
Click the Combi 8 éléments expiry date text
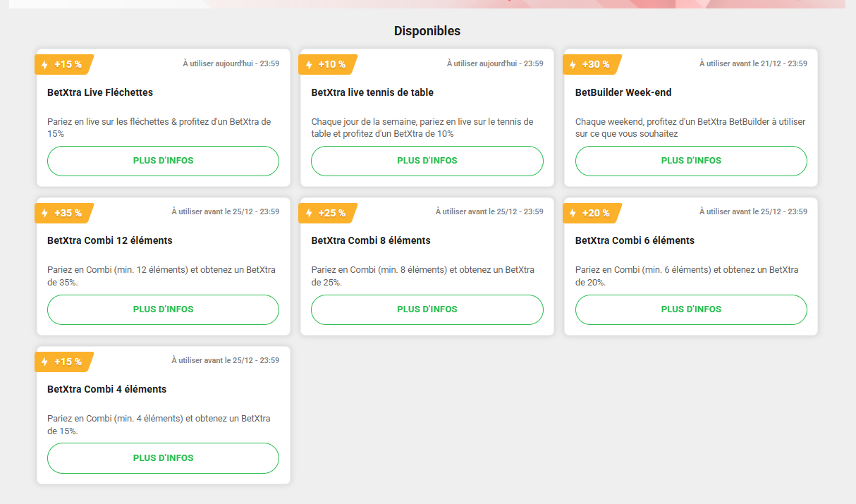tap(489, 211)
